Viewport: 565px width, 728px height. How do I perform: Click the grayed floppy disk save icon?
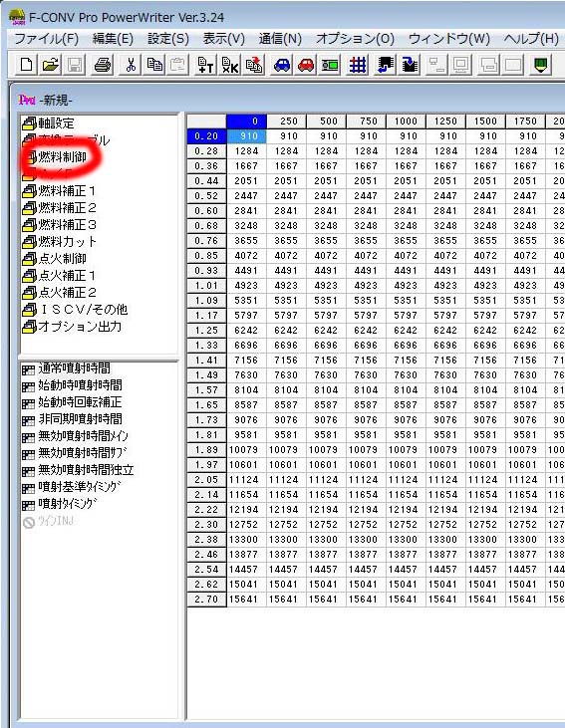76,65
